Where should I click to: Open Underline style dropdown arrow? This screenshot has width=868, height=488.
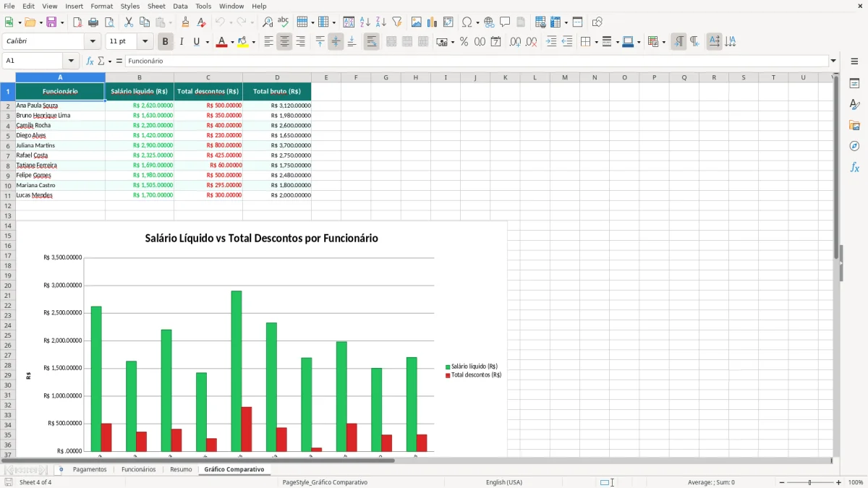point(208,42)
